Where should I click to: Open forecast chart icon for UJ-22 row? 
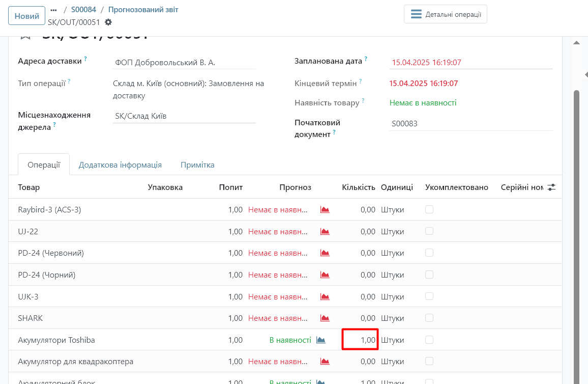pyautogui.click(x=325, y=232)
